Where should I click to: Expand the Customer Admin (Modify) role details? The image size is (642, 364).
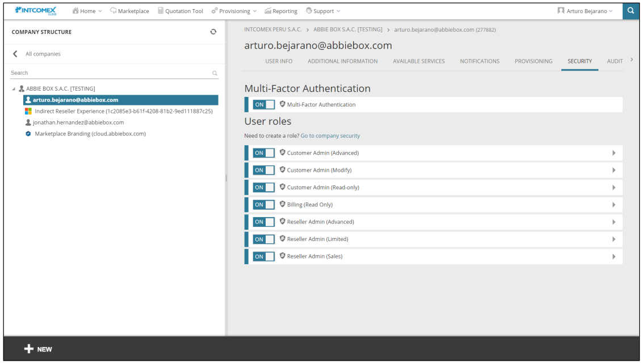click(x=614, y=170)
